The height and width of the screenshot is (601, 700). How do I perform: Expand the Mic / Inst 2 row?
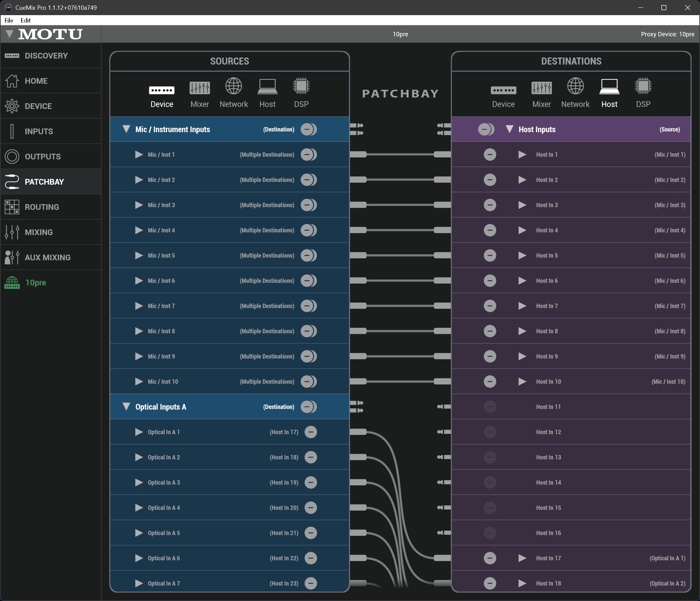click(x=139, y=180)
